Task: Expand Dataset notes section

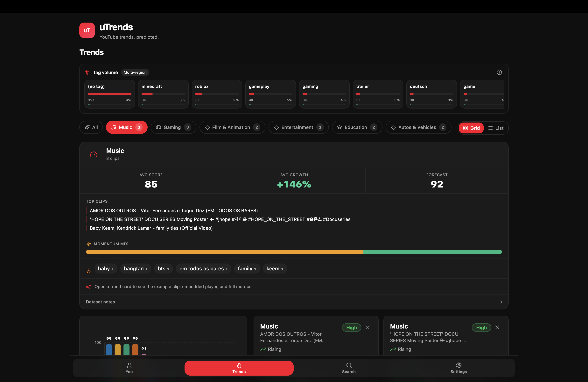Action: point(294,302)
